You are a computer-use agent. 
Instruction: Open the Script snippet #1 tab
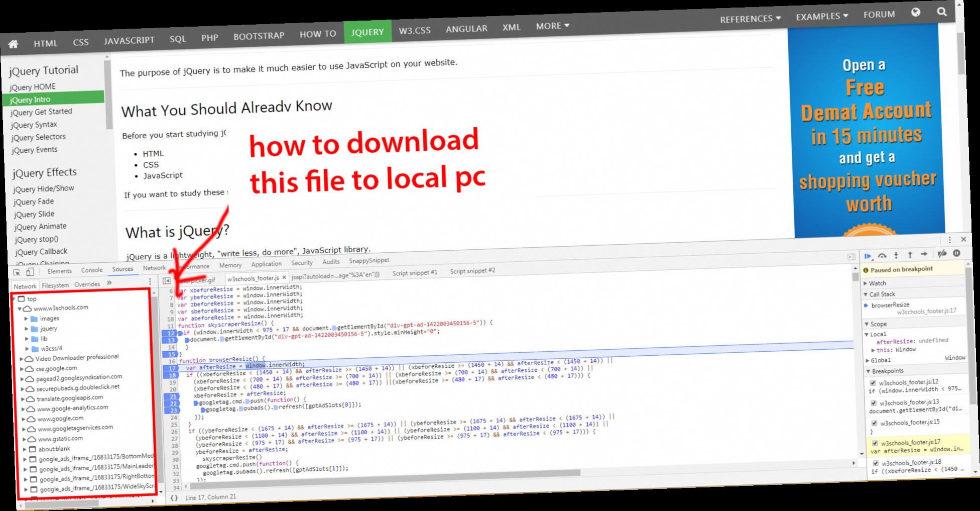point(415,273)
